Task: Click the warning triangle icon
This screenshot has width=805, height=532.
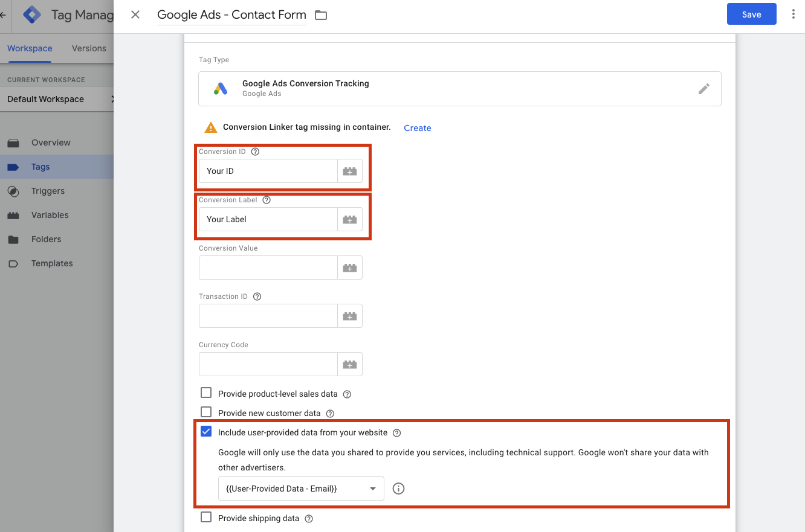Action: [210, 127]
